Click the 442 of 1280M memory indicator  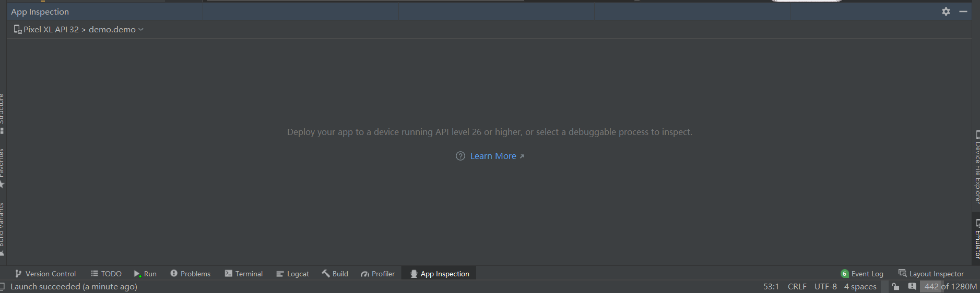950,287
